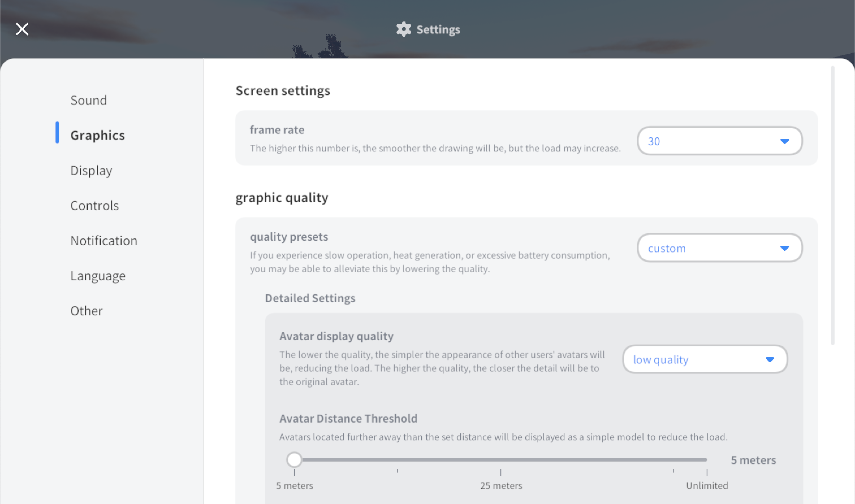855x504 pixels.
Task: Close the Settings screen with the X icon
Action: 22,29
